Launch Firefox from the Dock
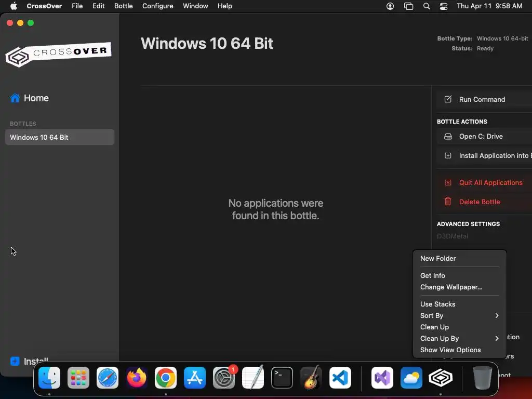Viewport: 532px width, 399px height. [x=137, y=378]
